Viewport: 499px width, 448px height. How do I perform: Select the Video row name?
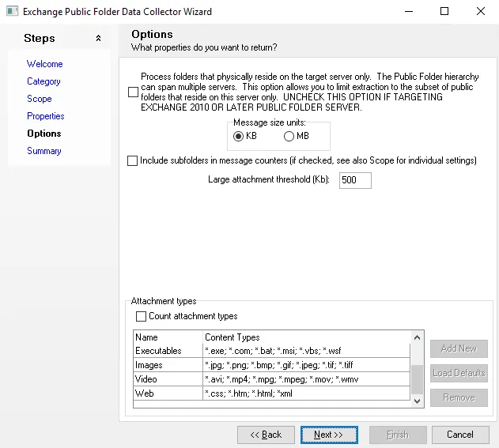pos(168,379)
